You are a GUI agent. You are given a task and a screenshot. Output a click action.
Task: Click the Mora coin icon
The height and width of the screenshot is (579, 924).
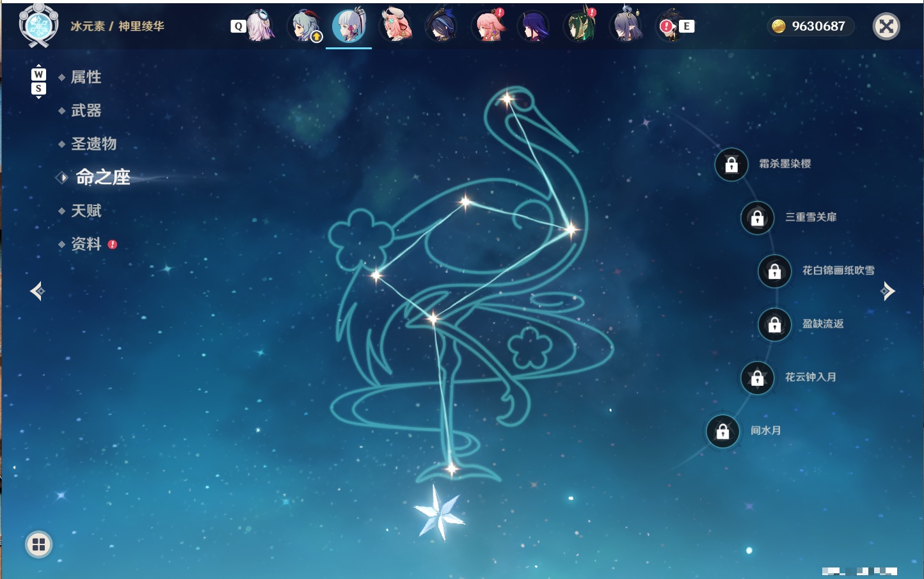point(779,26)
